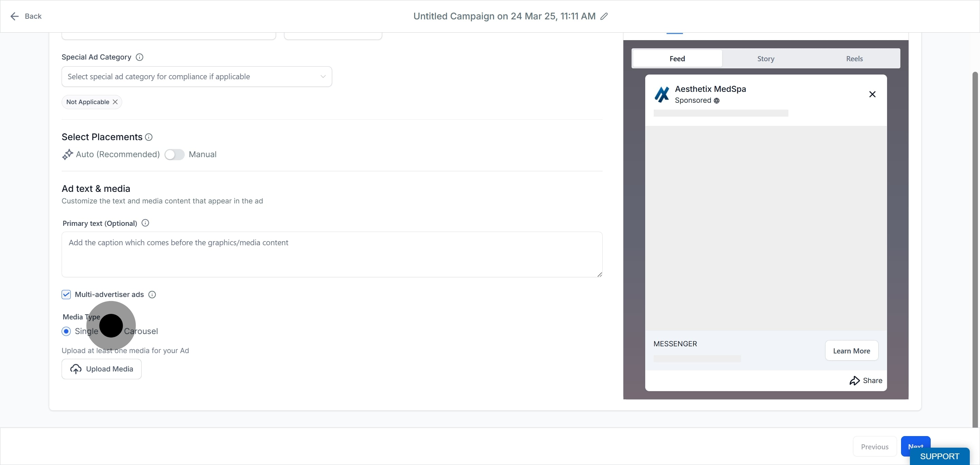The image size is (980, 465).
Task: Uncheck the Multi-advertiser ads checkbox
Action: [66, 295]
